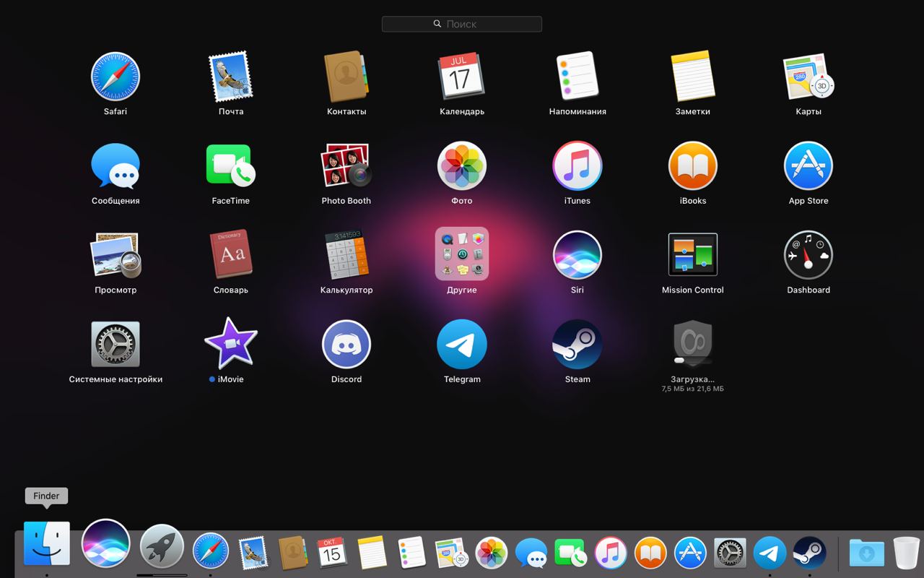Open Reminders icon in the Dock
Viewport: 924px width, 578px height.
pos(411,553)
